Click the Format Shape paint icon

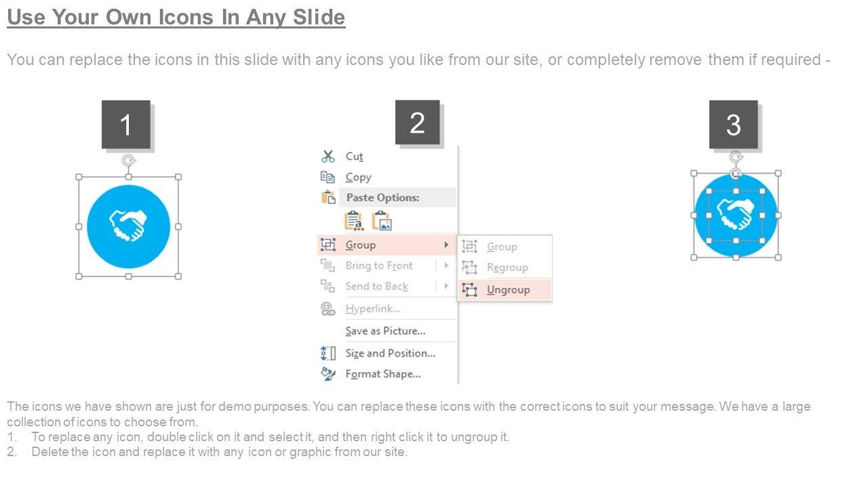(328, 374)
